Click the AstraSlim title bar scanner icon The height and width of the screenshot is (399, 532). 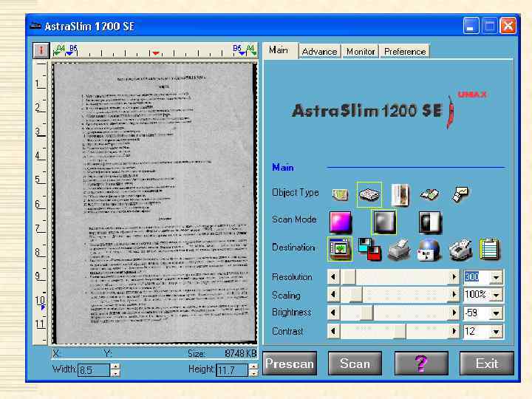(x=35, y=26)
